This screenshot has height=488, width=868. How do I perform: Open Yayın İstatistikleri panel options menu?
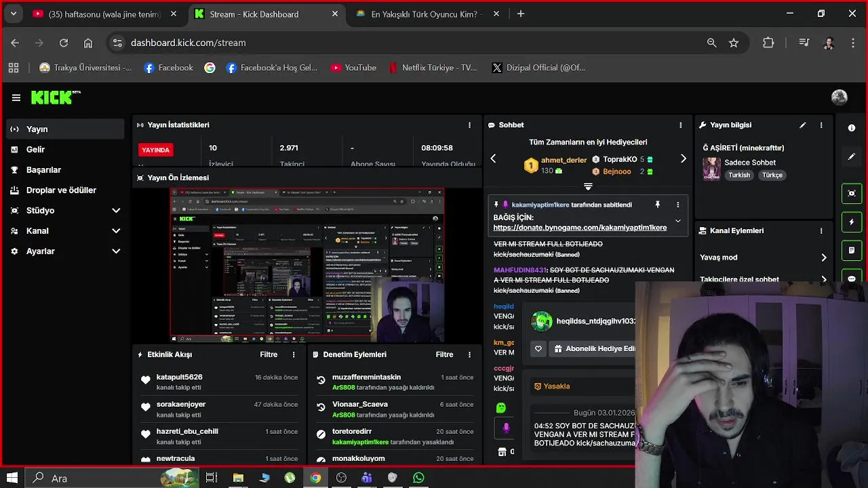469,125
